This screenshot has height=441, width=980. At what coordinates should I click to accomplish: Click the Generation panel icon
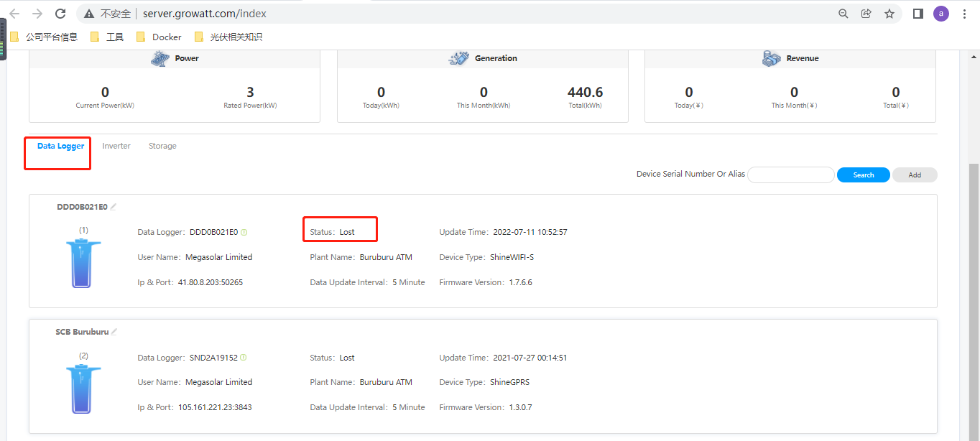(458, 57)
